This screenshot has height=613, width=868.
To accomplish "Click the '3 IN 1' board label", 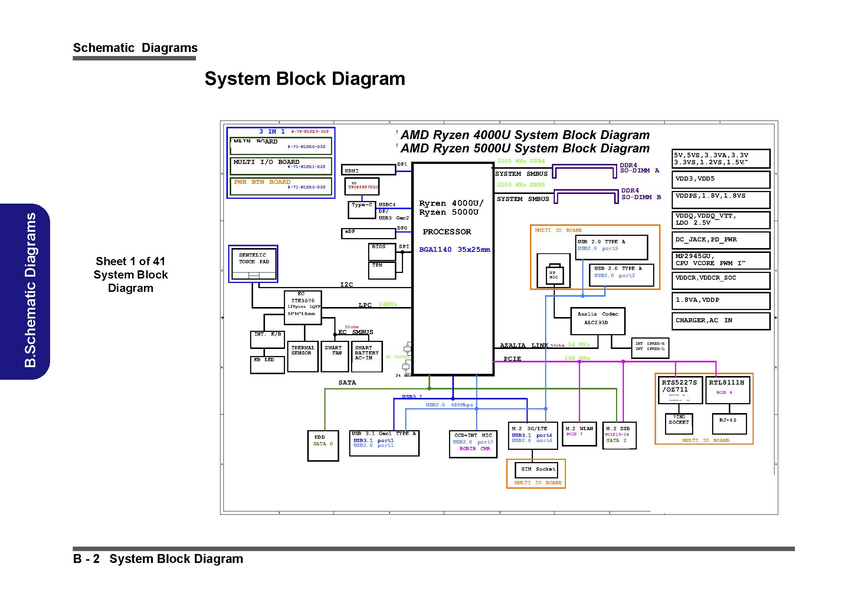I will pos(272,131).
